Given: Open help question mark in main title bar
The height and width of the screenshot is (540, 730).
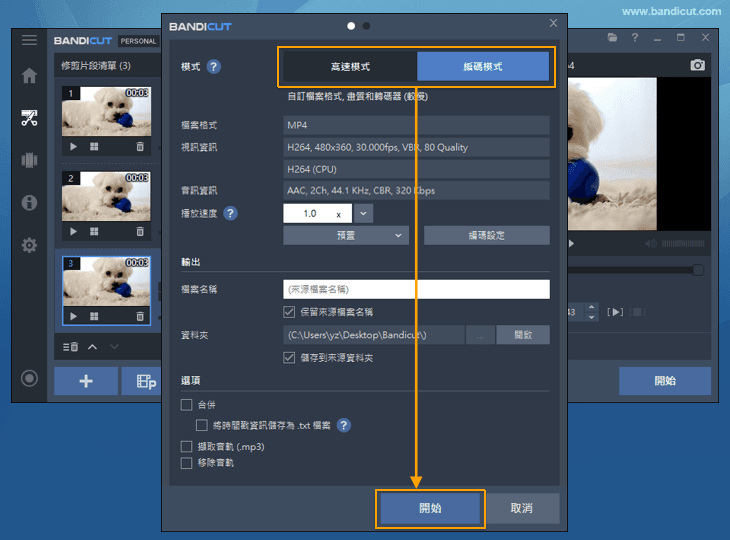Looking at the screenshot, I should [x=635, y=37].
